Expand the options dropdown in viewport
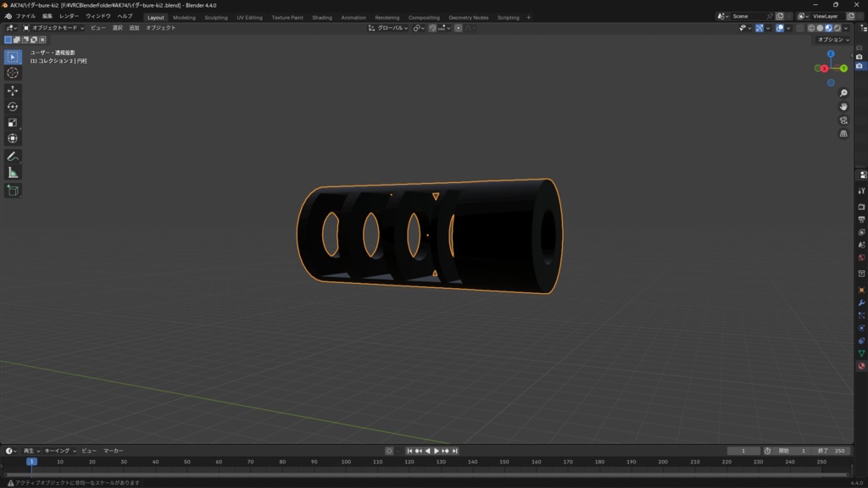 click(833, 40)
